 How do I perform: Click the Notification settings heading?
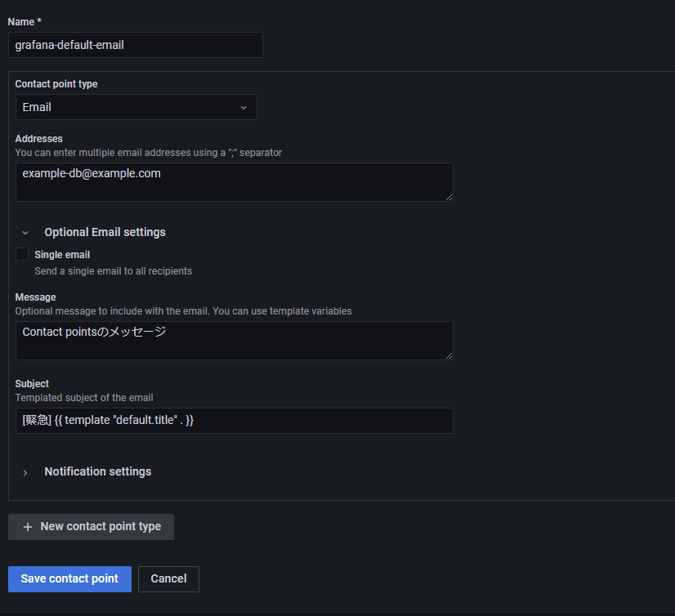click(98, 471)
